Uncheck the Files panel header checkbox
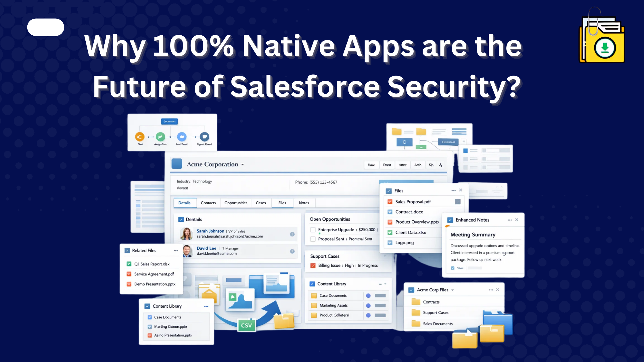The height and width of the screenshot is (362, 644). coord(389,191)
